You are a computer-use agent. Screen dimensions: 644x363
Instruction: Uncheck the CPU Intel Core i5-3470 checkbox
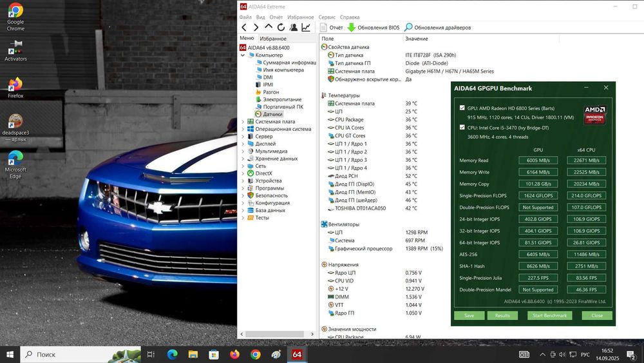(462, 128)
